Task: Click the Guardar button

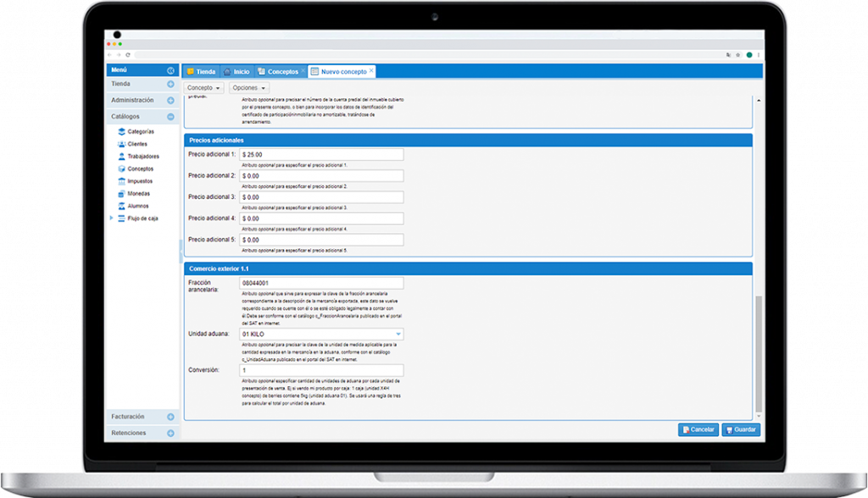Action: [740, 429]
